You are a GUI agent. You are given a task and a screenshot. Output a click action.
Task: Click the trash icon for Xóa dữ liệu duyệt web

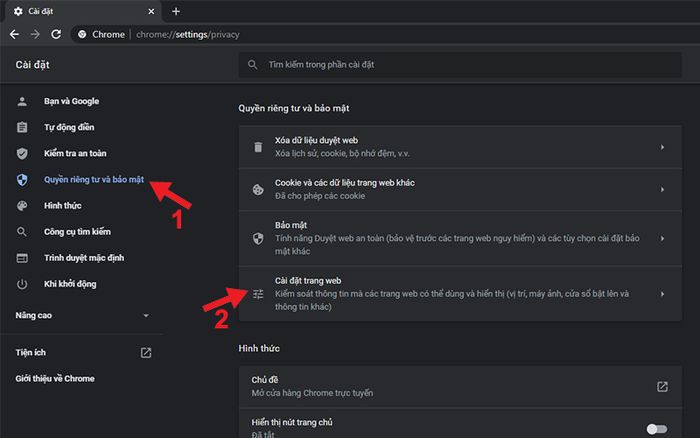pyautogui.click(x=258, y=147)
